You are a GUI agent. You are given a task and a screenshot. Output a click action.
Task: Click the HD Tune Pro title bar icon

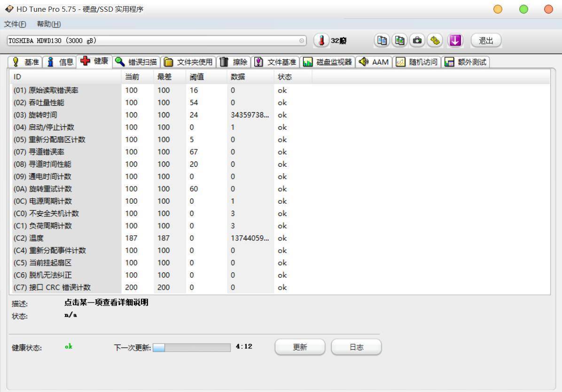coord(9,8)
